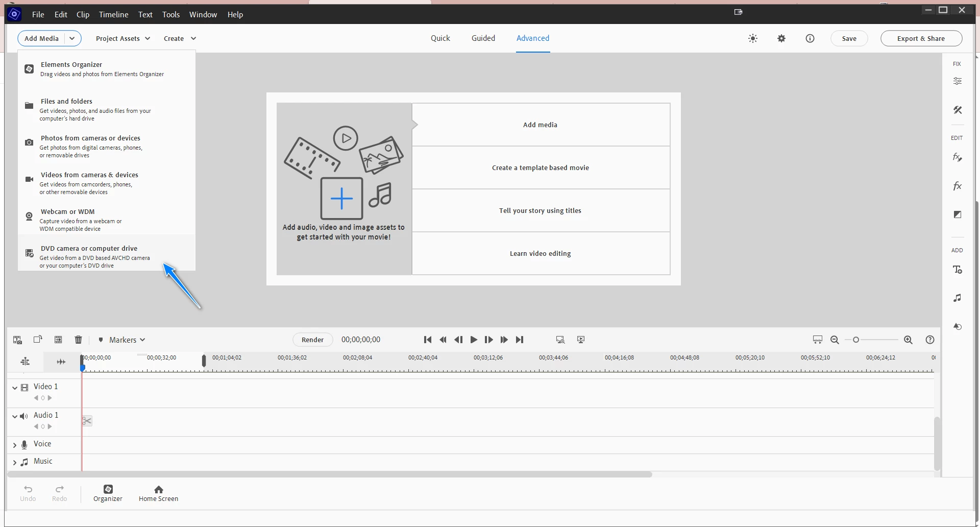Click the timecode 00;00;00;00 field
The height and width of the screenshot is (527, 980).
point(361,340)
